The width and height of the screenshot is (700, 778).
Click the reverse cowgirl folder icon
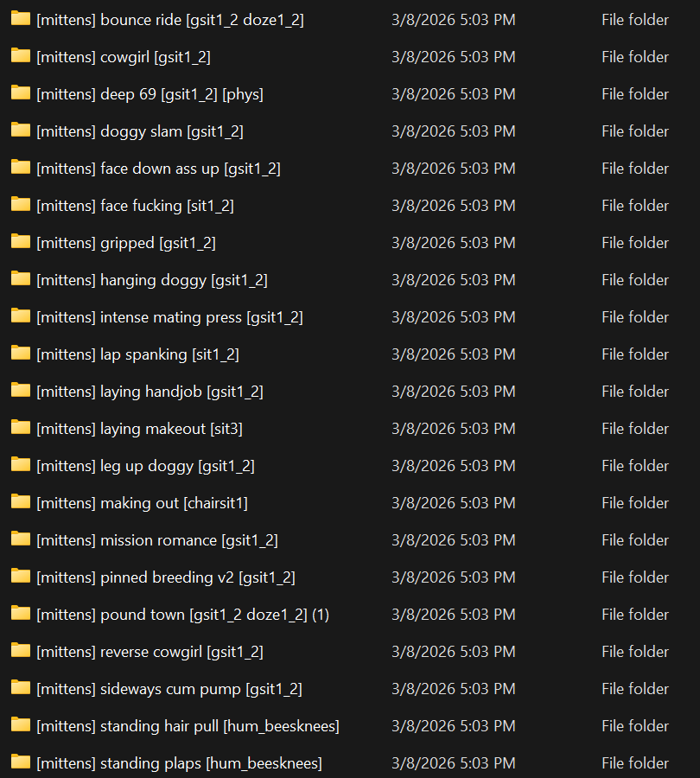point(21,650)
